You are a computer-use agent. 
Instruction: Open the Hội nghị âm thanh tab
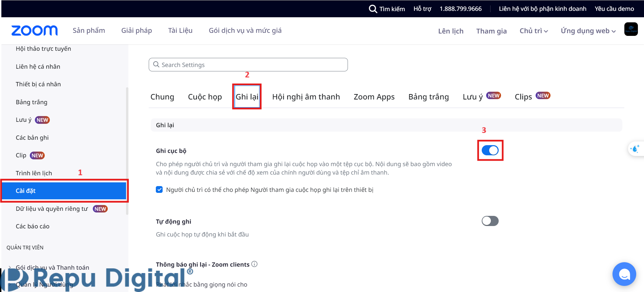306,97
